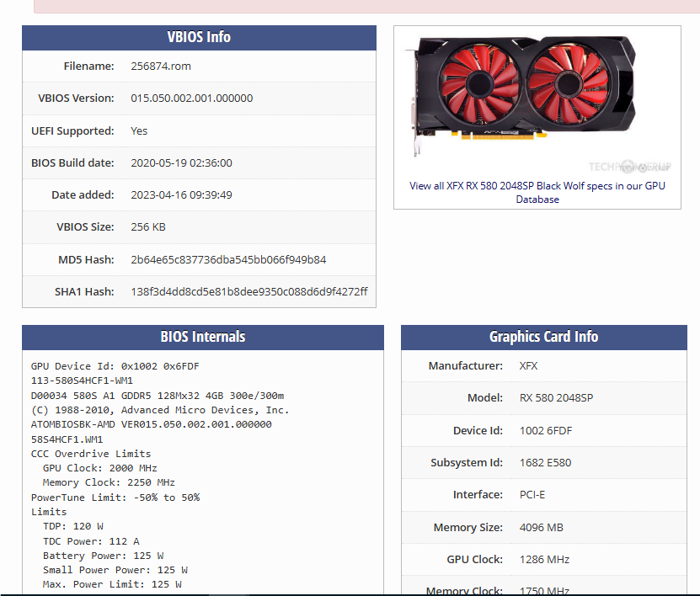The height and width of the screenshot is (596, 700).
Task: Click the TDP: 120 W line
Action: [x=72, y=526]
